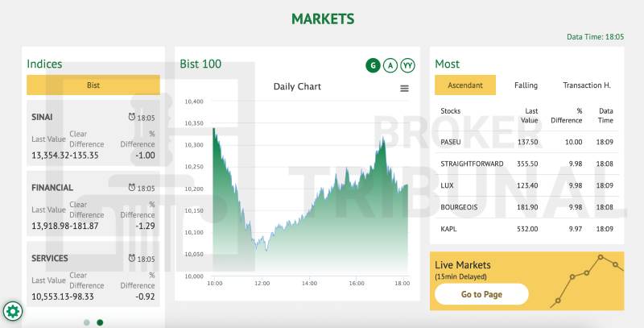Click the SERVICES clock icon
644x328 pixels.
(131, 259)
